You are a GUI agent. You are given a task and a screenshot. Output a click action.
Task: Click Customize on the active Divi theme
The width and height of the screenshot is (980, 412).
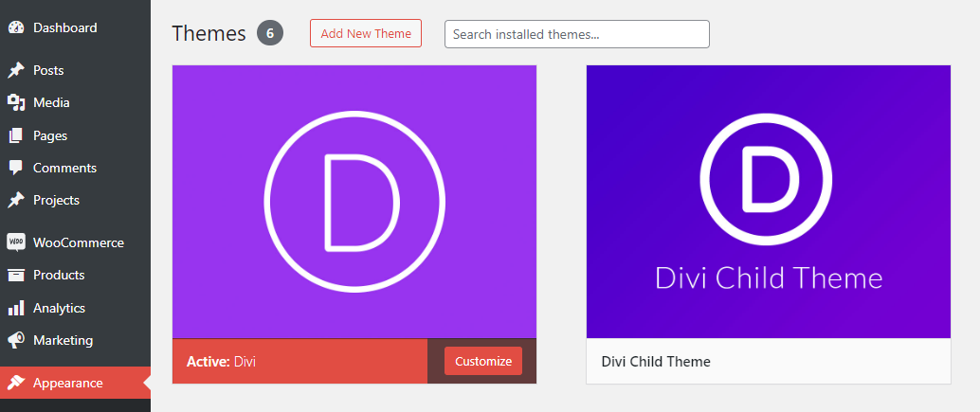483,362
